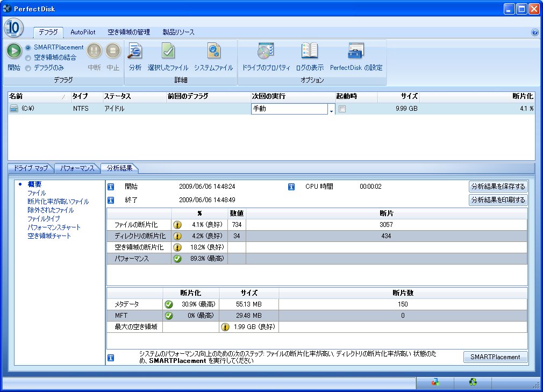Click warning icon in 最大の空き領域 row
The width and height of the screenshot is (543, 392).
[x=225, y=327]
